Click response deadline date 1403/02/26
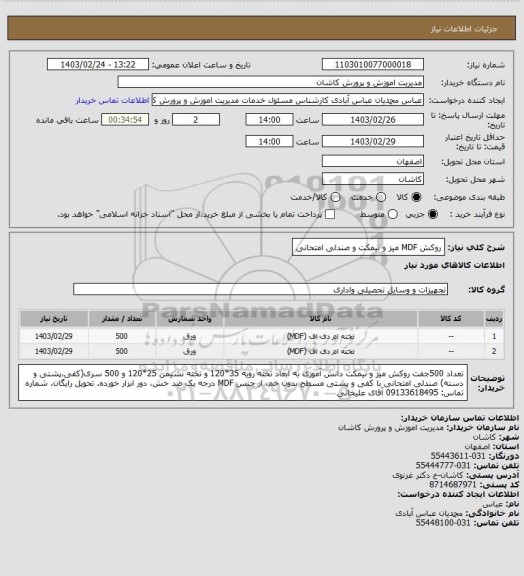524x576 pixels. coord(373,120)
